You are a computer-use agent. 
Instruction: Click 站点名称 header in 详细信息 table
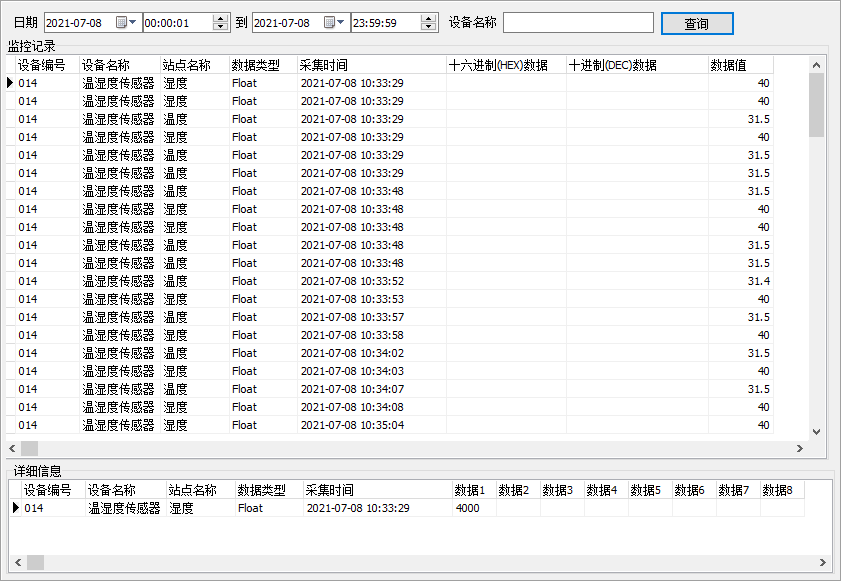201,490
